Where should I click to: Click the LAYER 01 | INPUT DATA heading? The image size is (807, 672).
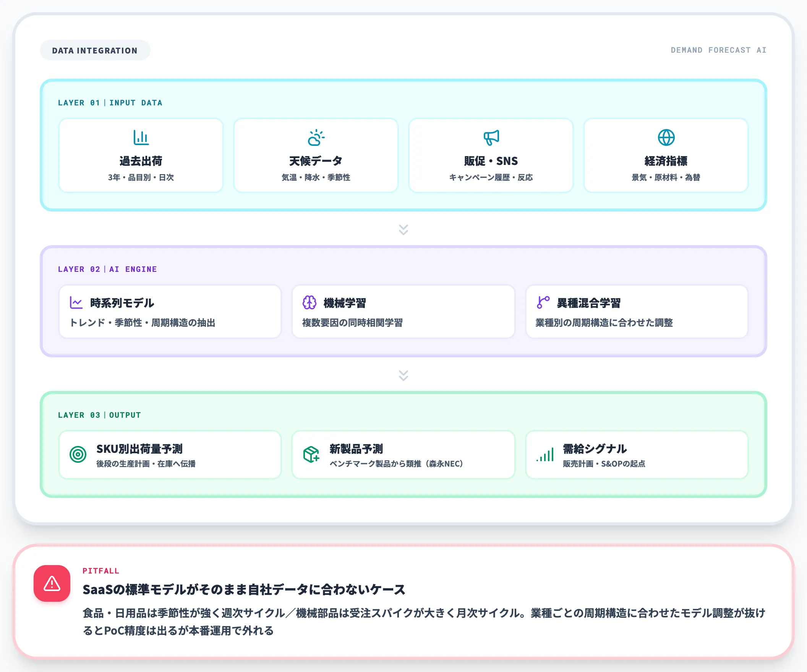click(x=110, y=103)
